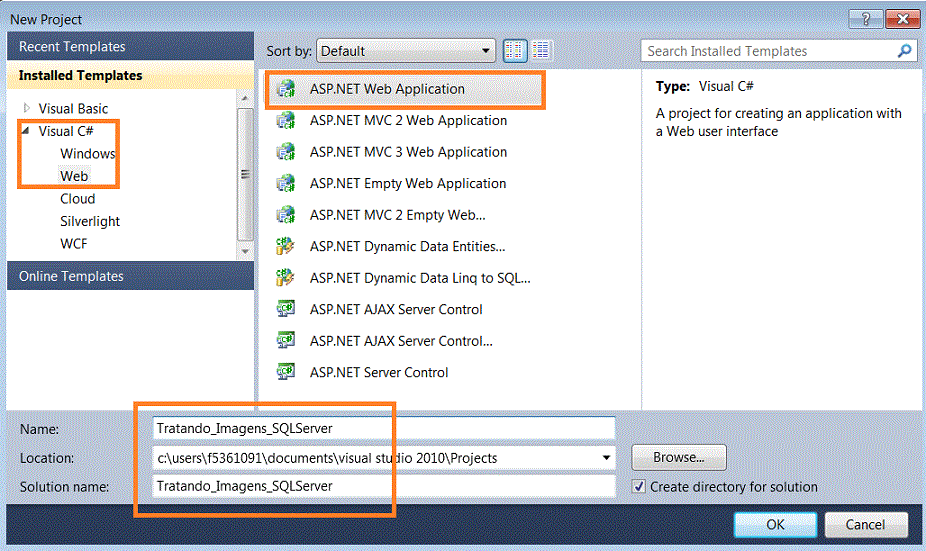Select the ASP.NET Web Application template
The image size is (926, 551).
click(x=405, y=89)
